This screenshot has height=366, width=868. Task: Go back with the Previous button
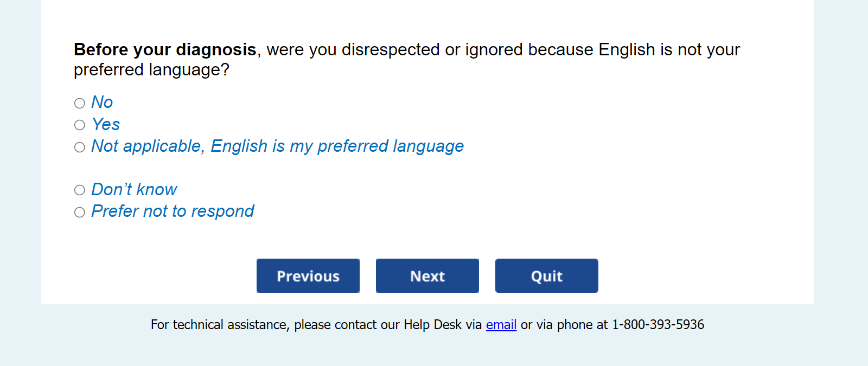(x=308, y=276)
